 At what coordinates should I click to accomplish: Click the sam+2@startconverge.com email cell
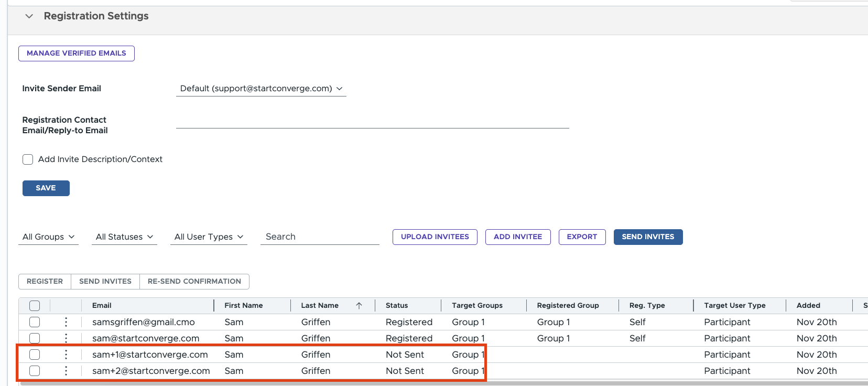click(151, 371)
